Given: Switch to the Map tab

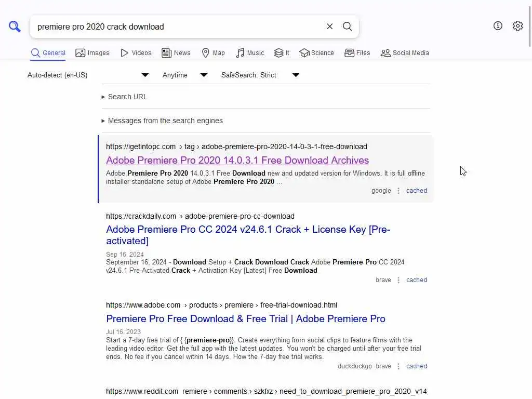Looking at the screenshot, I should coord(213,53).
